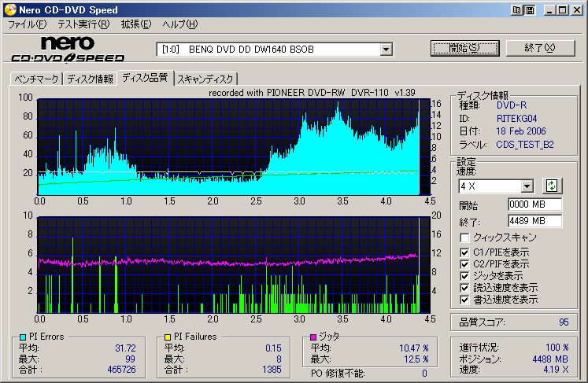Open the BENQ DVD drive selection dropdown

pyautogui.click(x=386, y=50)
